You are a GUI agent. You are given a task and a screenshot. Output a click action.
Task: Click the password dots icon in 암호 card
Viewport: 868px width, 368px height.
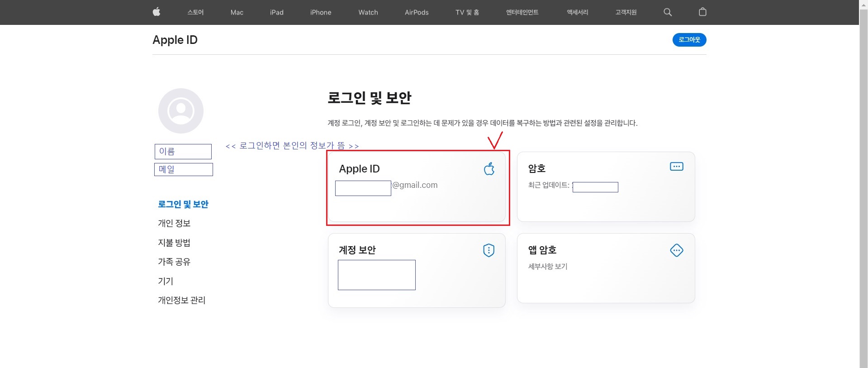tap(677, 167)
